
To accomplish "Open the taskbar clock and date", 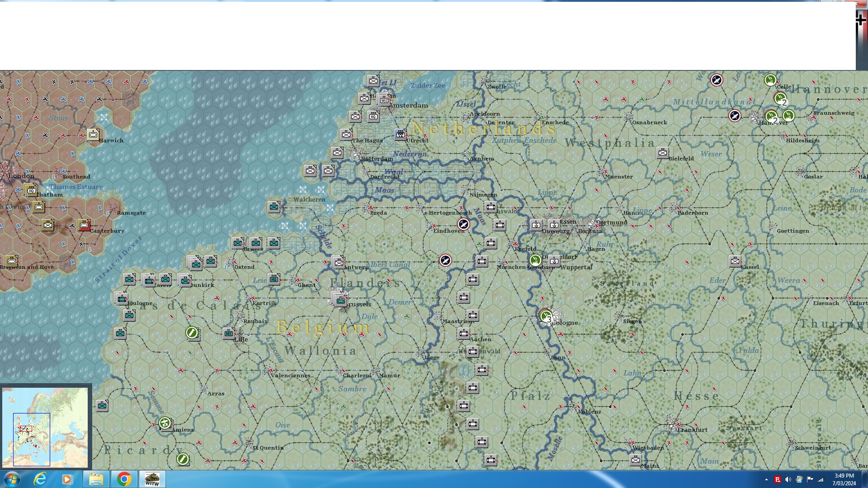I will [x=844, y=479].
